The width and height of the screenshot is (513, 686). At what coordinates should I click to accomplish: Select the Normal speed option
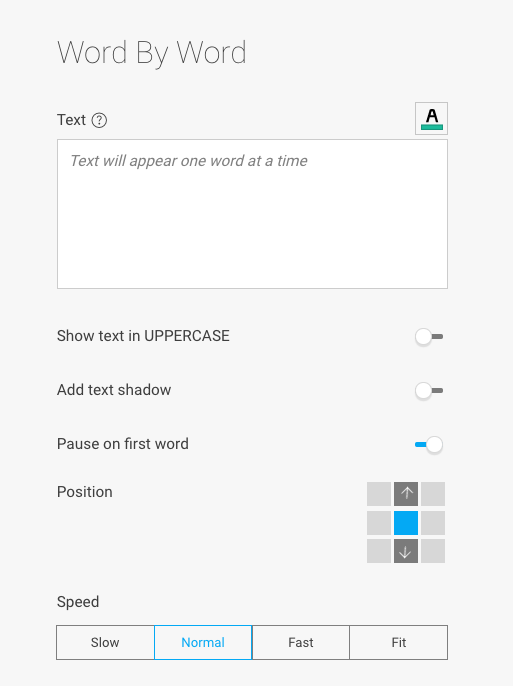(x=203, y=642)
